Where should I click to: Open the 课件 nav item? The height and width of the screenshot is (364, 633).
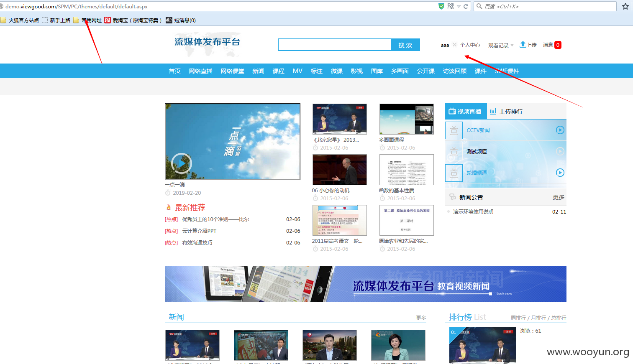481,71
